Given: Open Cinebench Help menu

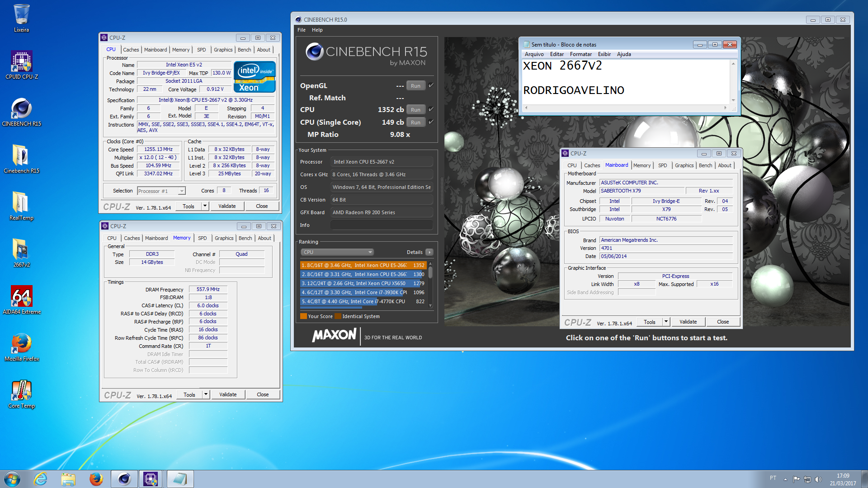Looking at the screenshot, I should (x=317, y=30).
